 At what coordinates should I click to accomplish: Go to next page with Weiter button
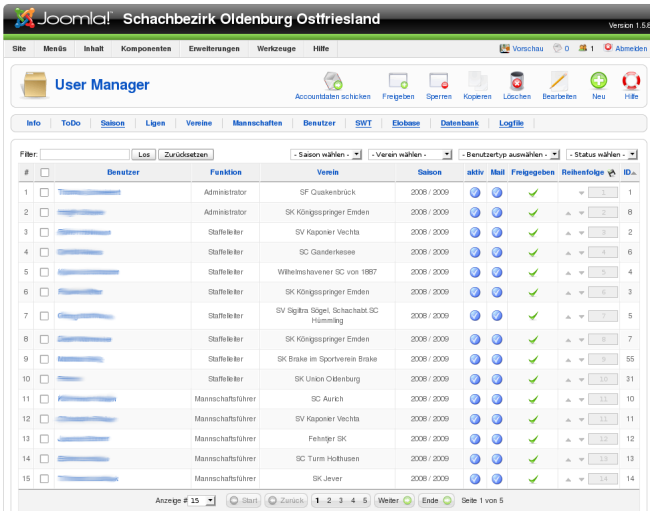click(x=394, y=500)
